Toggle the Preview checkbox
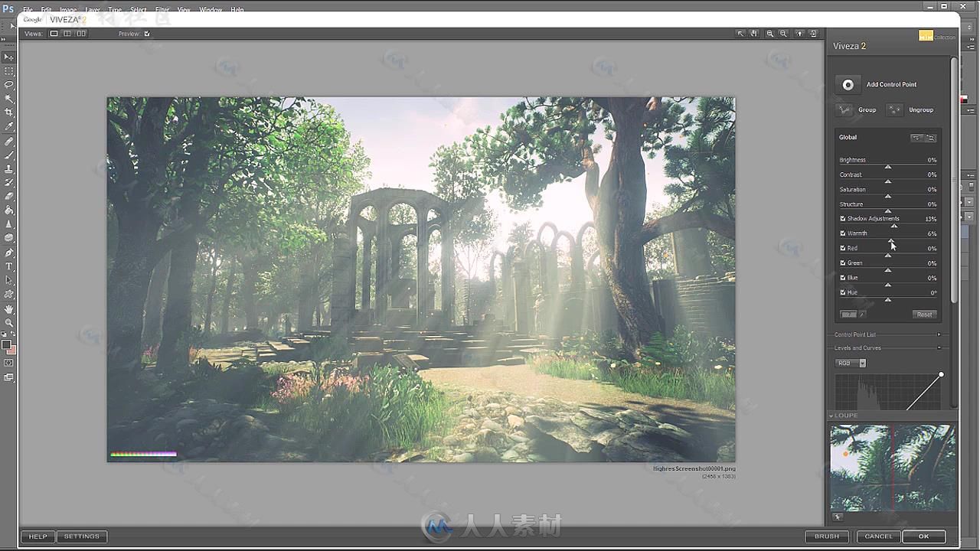 click(147, 34)
